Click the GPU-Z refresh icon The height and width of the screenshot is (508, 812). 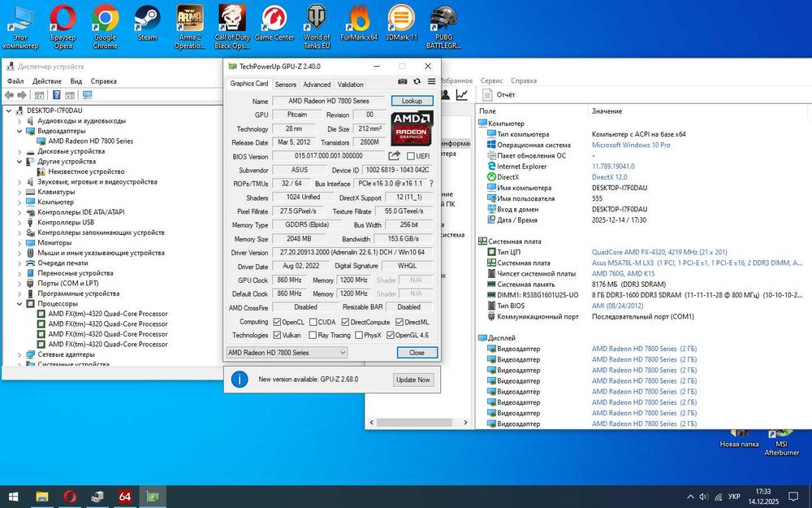[x=417, y=81]
